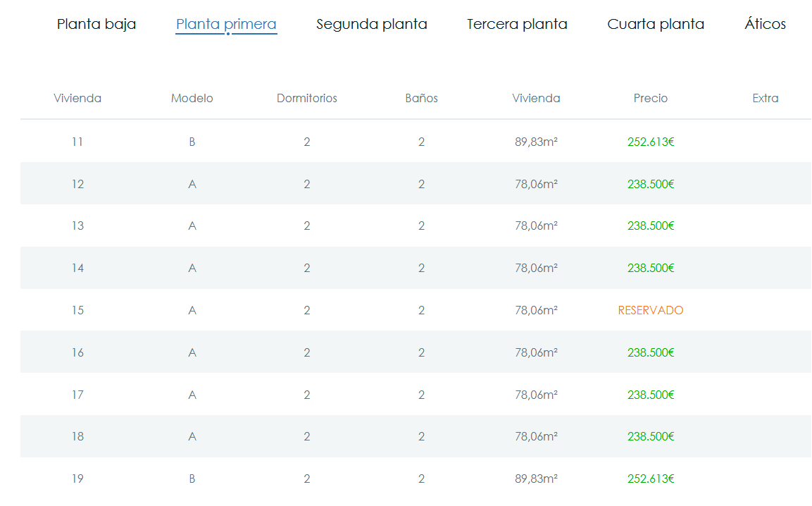Screen dimensions: 812x506
Task: Select the Planta primera tab
Action: pos(226,24)
